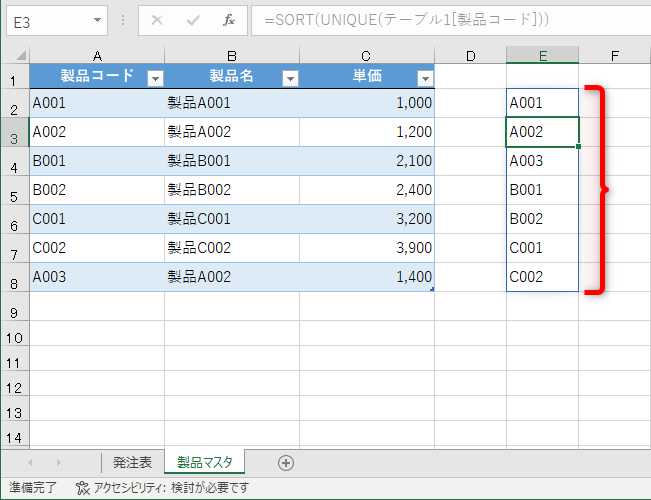Click cell B7 containing 製品C002
Image resolution: width=651 pixels, height=500 pixels.
click(x=232, y=248)
